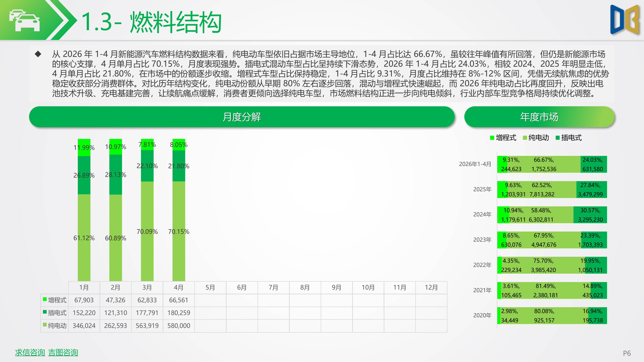Click the 纯电动 legend swatch in annual chart
Image resolution: width=644 pixels, height=362 pixels.
pyautogui.click(x=525, y=138)
